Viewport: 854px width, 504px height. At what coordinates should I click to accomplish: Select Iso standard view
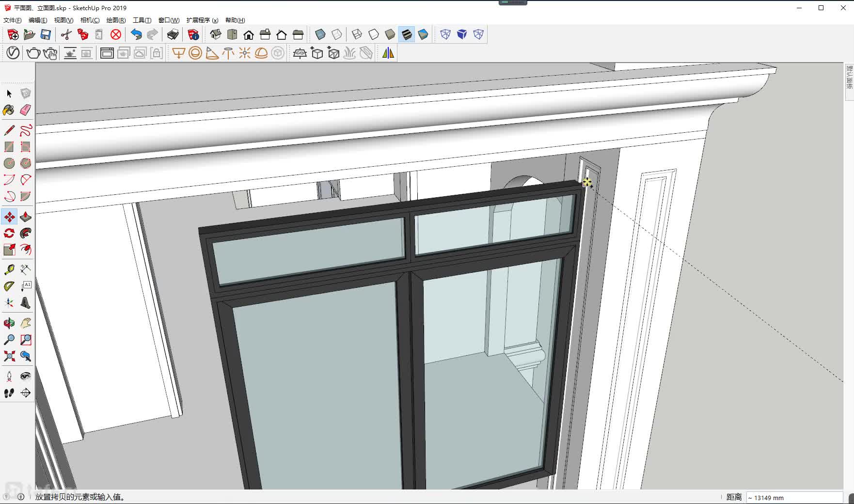tap(216, 34)
